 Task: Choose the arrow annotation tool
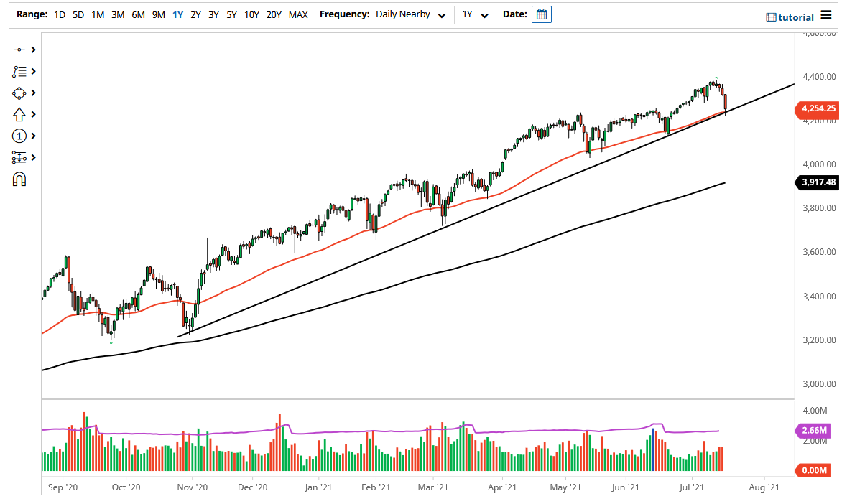20,114
